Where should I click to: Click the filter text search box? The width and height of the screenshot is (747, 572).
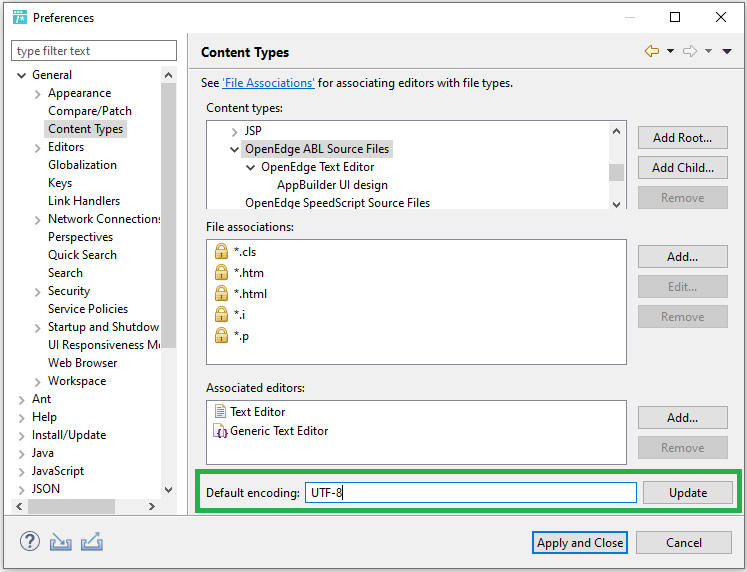coord(93,51)
